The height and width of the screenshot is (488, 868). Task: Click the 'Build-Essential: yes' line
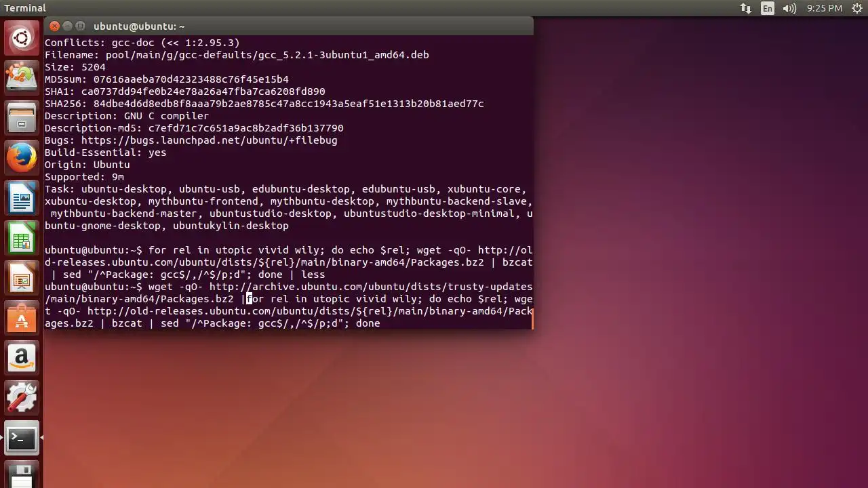(x=106, y=152)
